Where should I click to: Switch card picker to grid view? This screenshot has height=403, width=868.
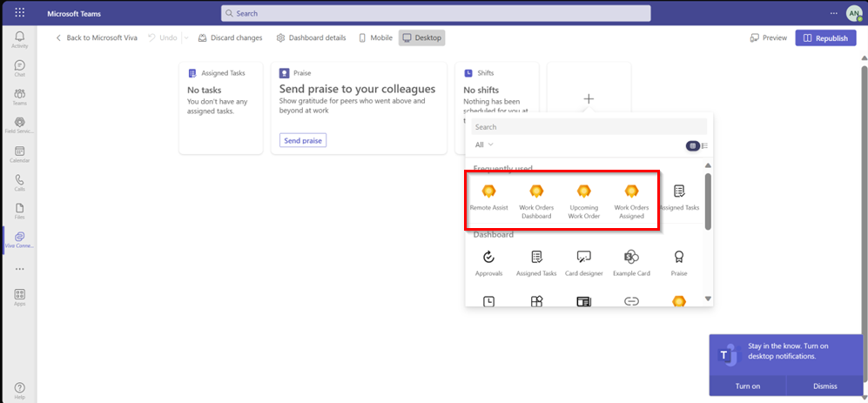[692, 145]
